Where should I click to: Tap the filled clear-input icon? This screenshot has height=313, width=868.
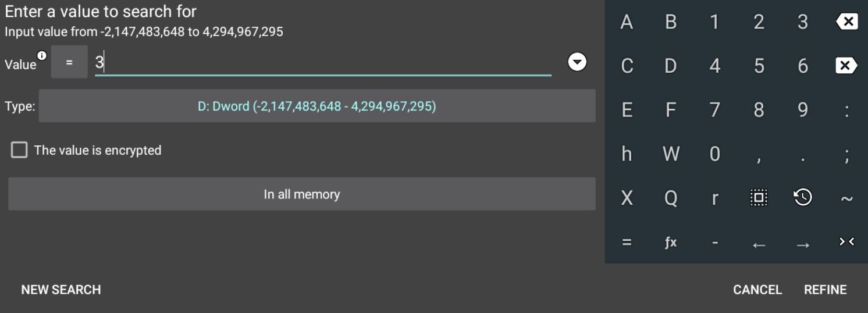(846, 66)
